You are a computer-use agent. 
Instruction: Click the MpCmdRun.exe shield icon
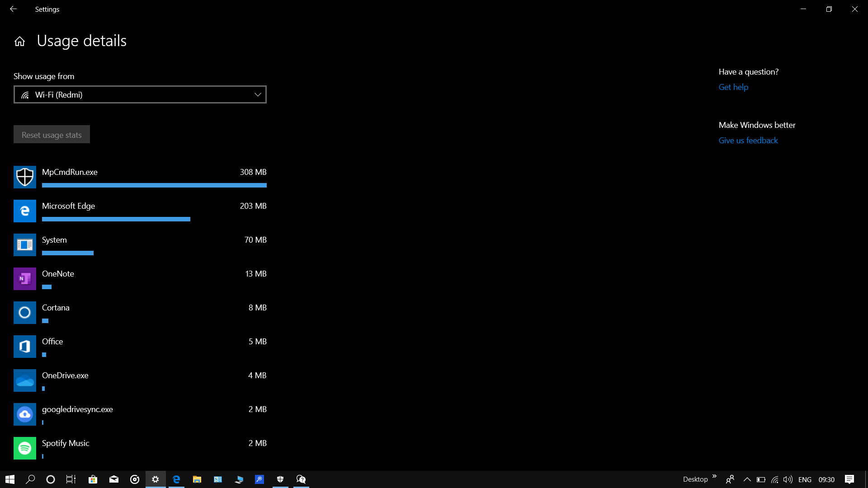(x=25, y=177)
